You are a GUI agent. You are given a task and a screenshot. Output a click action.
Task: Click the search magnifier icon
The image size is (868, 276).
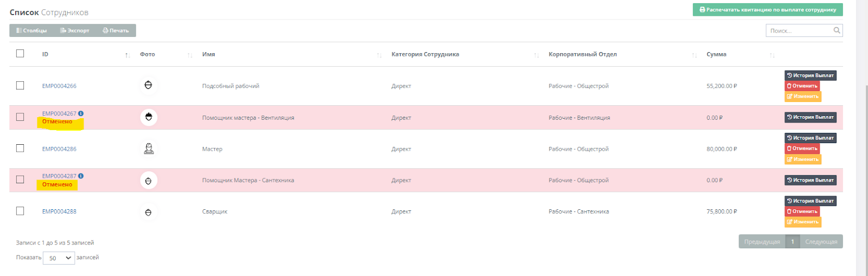click(837, 30)
